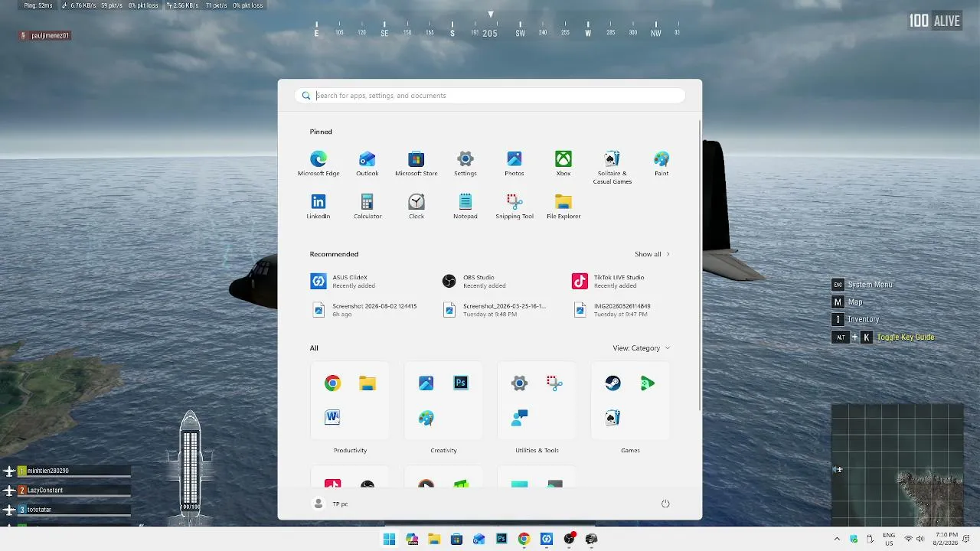This screenshot has height=551, width=980.
Task: Open Chrome in the Productivity category
Action: [332, 383]
